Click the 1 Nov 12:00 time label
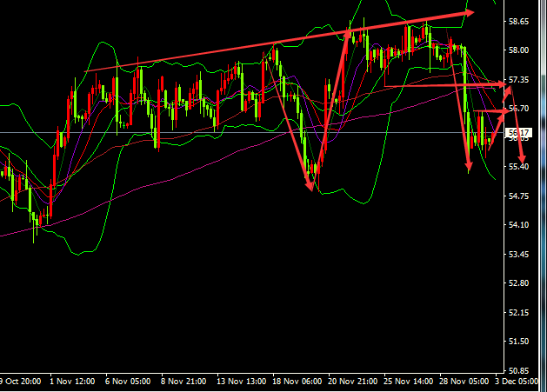547x392 pixels. [72, 382]
